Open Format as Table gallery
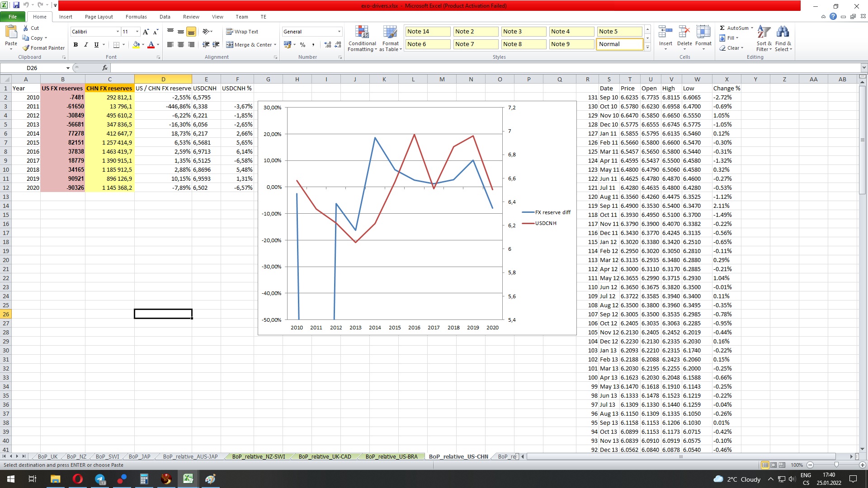The image size is (868, 488). (x=390, y=38)
